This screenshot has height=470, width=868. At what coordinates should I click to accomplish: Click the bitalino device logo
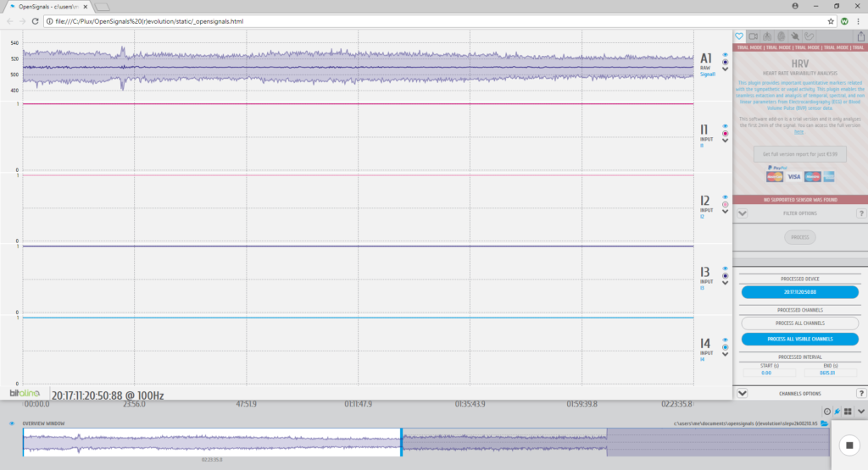25,393
